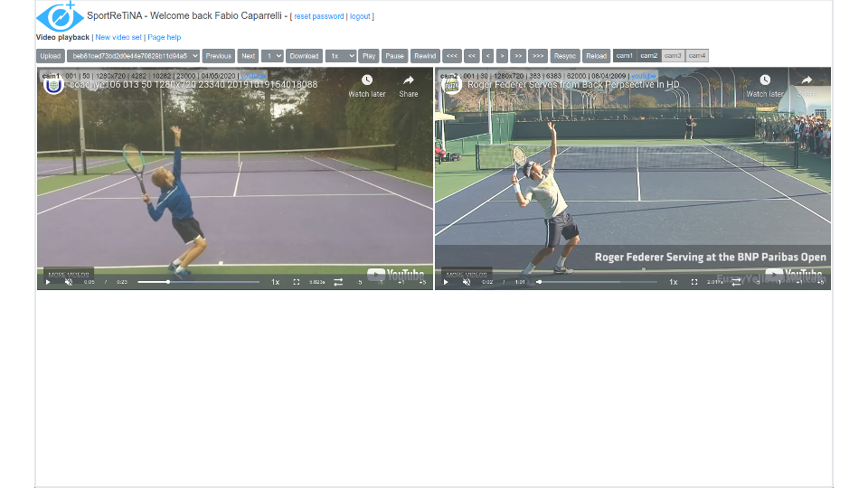Skip +1 on the left video
The height and width of the screenshot is (488, 868).
tap(401, 282)
